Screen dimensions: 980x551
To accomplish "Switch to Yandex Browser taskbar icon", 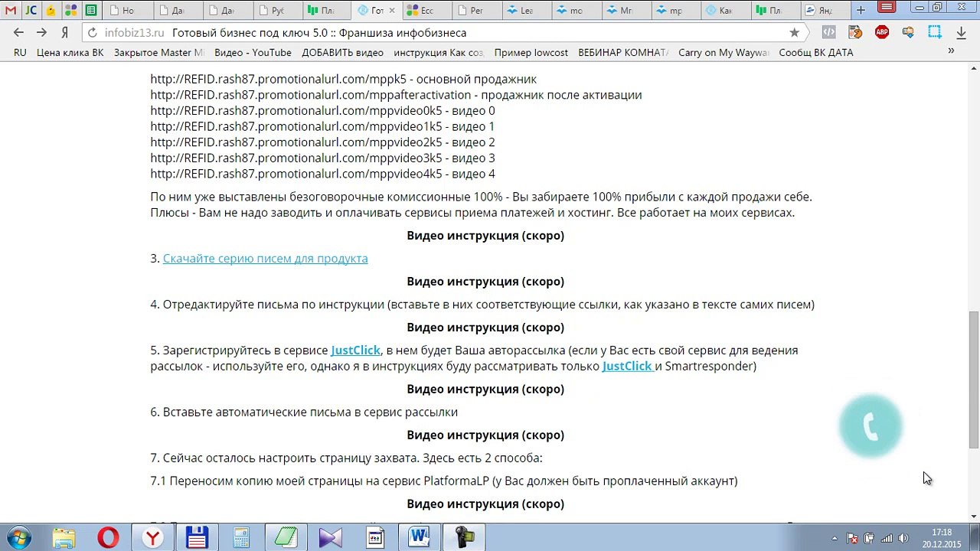I will point(152,538).
